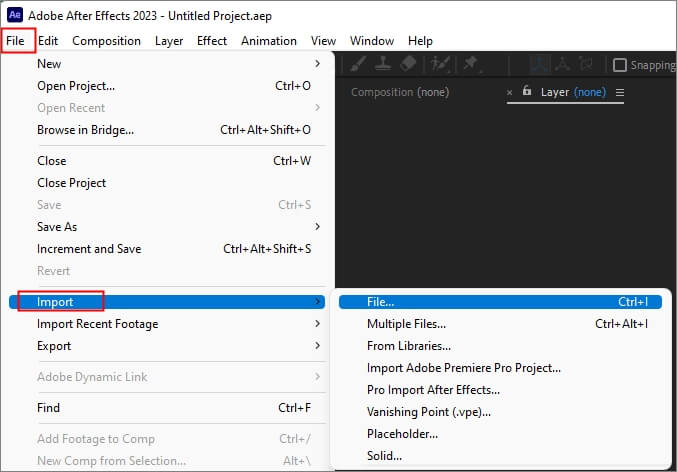Open the Composition menu

(x=106, y=41)
